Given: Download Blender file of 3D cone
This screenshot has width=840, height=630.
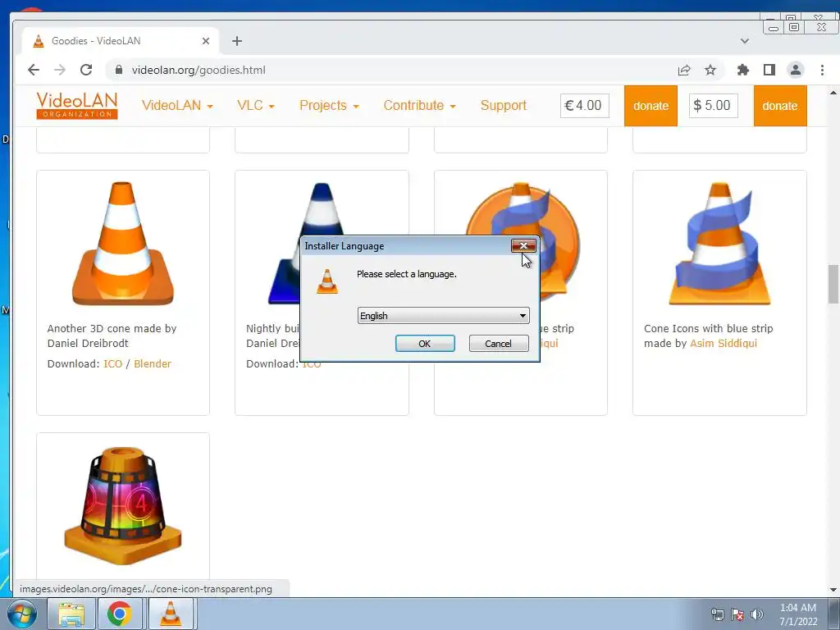Looking at the screenshot, I should pyautogui.click(x=153, y=363).
